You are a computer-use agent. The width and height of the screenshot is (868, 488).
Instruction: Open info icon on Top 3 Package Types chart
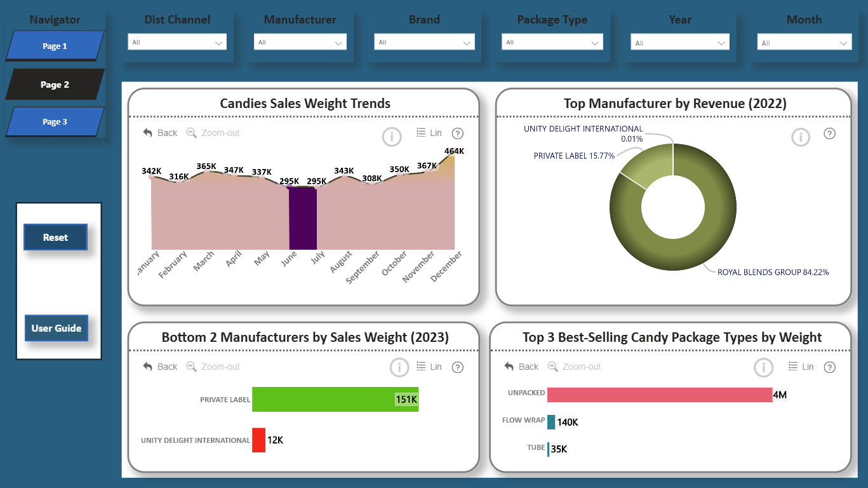[763, 367]
